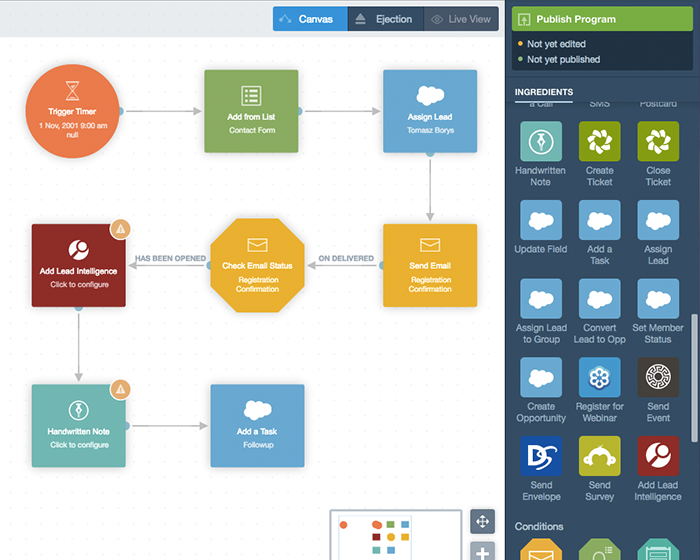This screenshot has width=700, height=560.
Task: Switch to Live View tab
Action: tap(461, 19)
